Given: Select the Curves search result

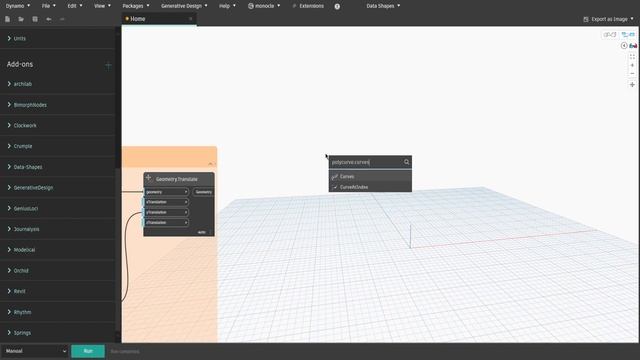Looking at the screenshot, I should pos(370,176).
